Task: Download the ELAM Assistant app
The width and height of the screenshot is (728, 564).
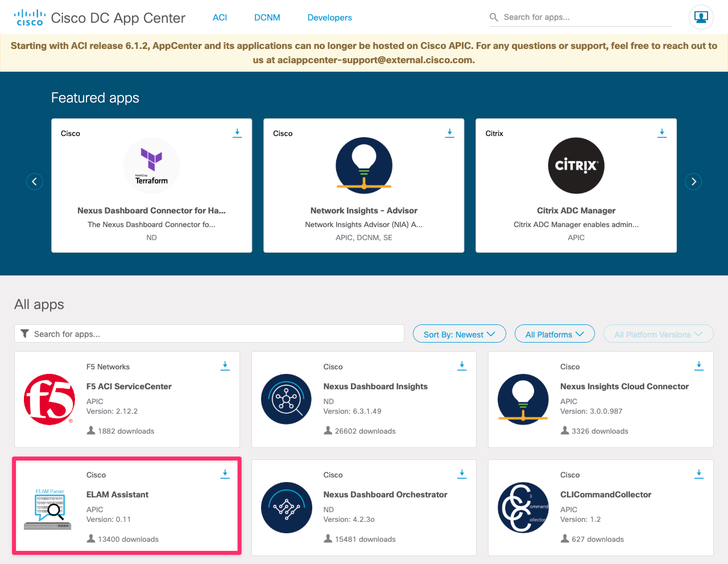Action: click(x=225, y=474)
